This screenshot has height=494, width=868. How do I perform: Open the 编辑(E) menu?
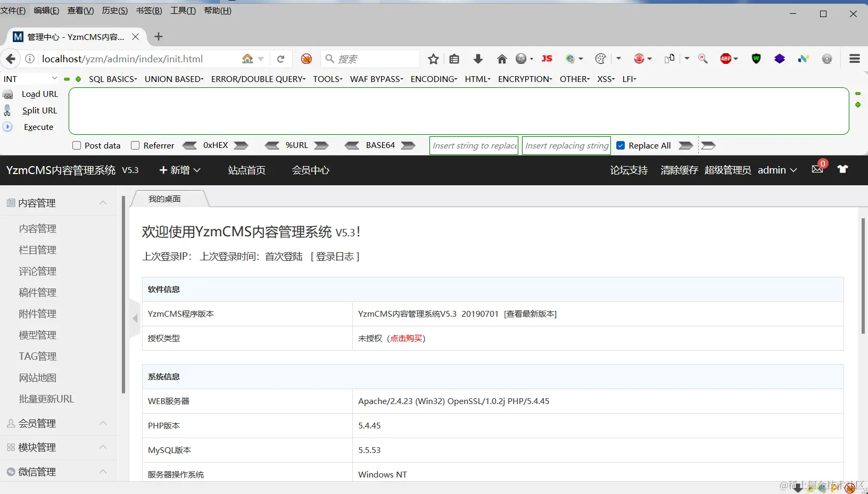point(46,11)
